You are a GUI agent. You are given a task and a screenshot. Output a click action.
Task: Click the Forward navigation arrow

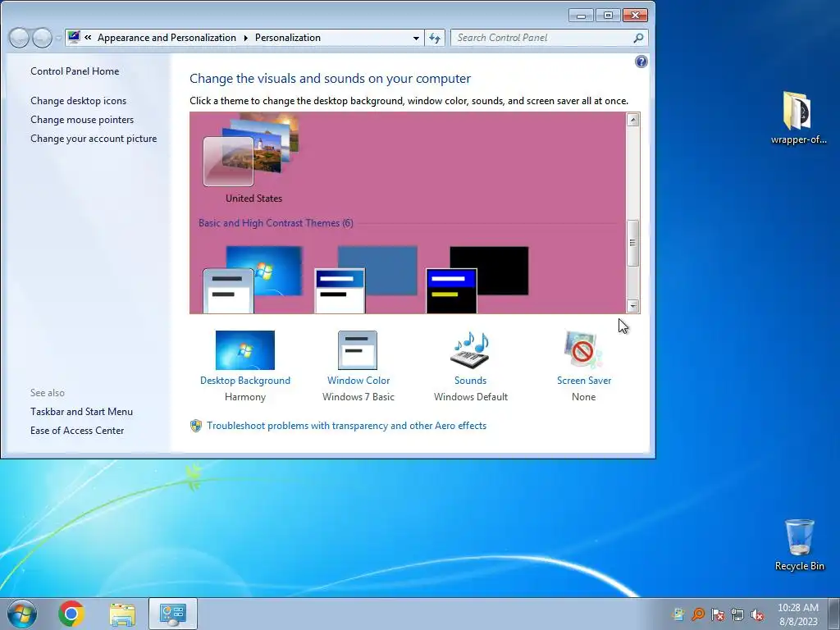point(42,38)
